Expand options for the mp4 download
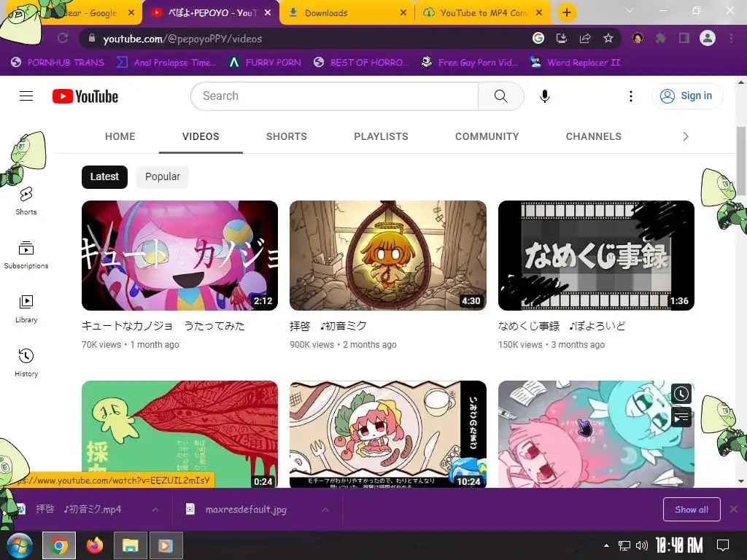747x560 pixels. 155,510
